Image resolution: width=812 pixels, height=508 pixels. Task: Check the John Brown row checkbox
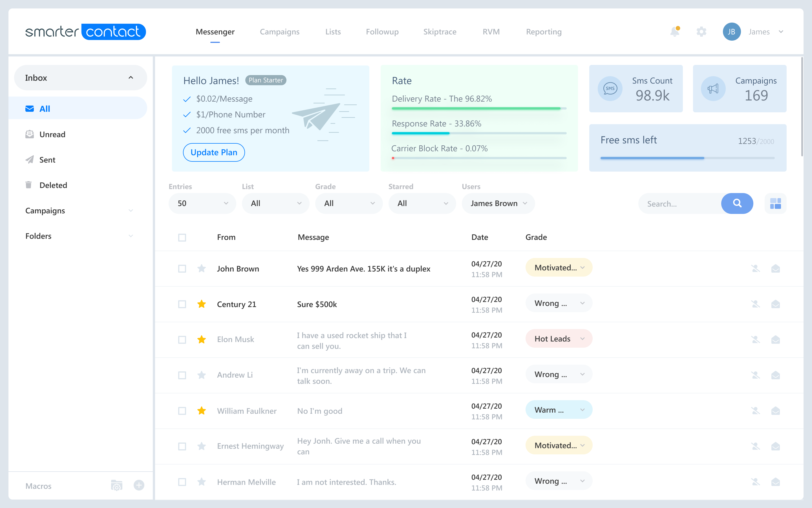(x=182, y=268)
